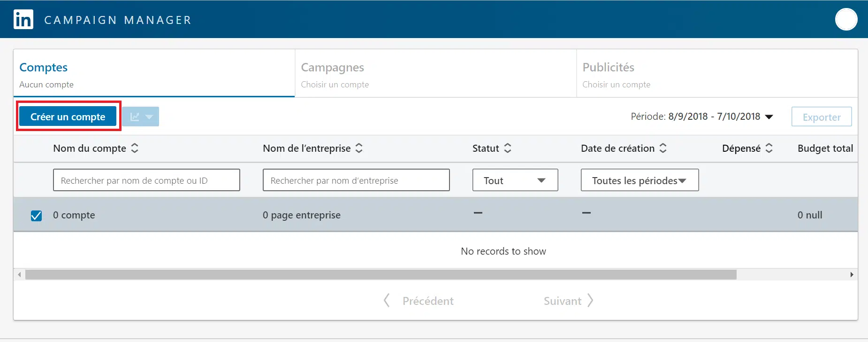Uncheck the 0 compte row checkbox

(x=36, y=216)
